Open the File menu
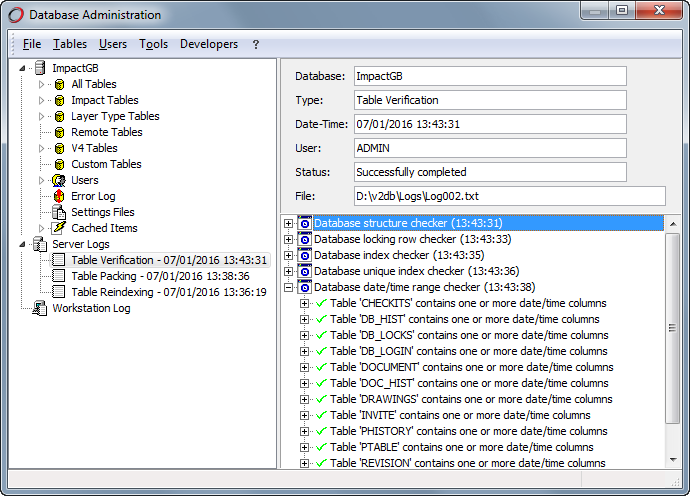This screenshot has height=496, width=690. [x=32, y=44]
